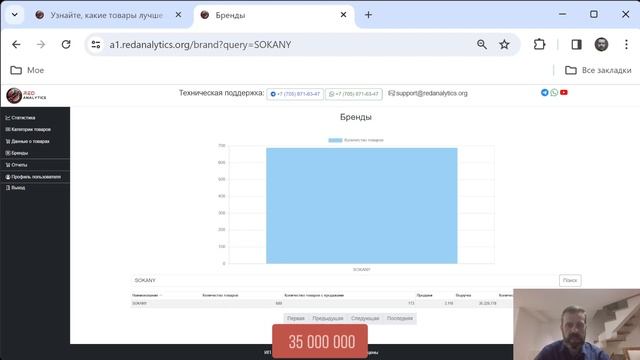Open the WhatsApp social icon

tap(554, 93)
